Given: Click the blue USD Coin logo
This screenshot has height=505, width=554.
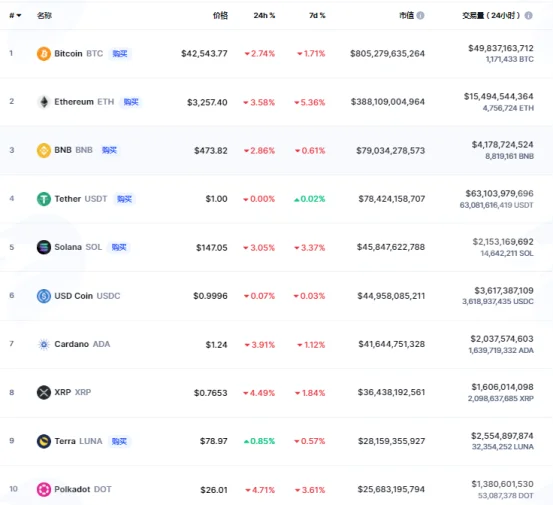Looking at the screenshot, I should pos(44,296).
